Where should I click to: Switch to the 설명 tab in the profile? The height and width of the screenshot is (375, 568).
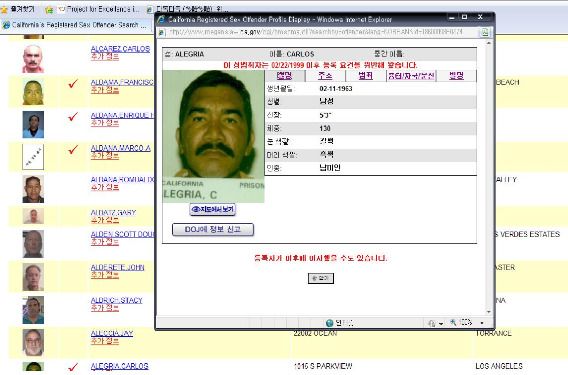click(284, 75)
